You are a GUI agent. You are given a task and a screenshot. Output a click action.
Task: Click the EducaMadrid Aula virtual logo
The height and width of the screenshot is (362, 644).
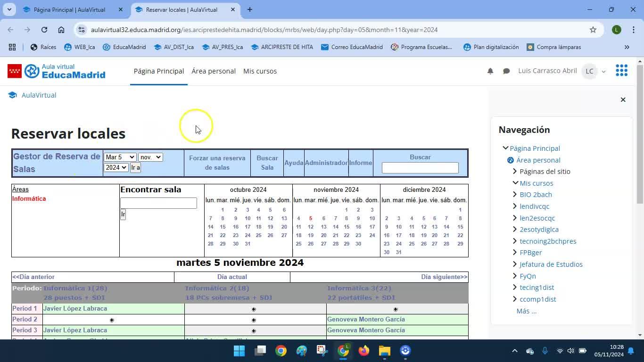pos(57,71)
